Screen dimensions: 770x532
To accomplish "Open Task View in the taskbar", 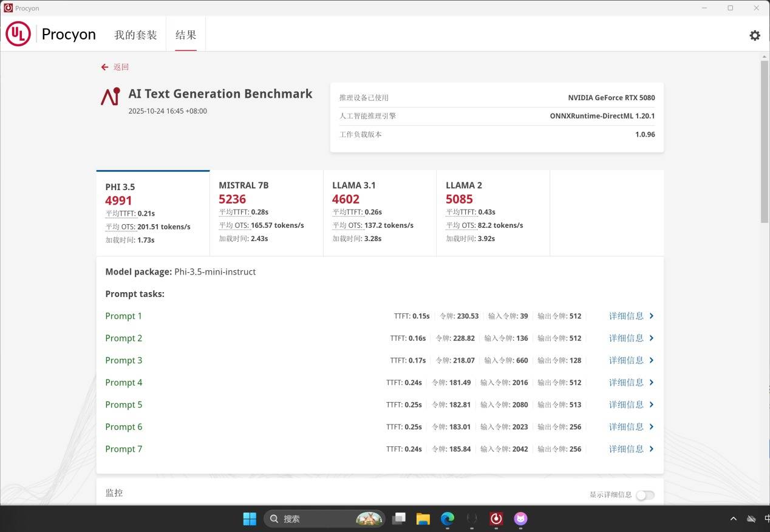I will click(399, 519).
